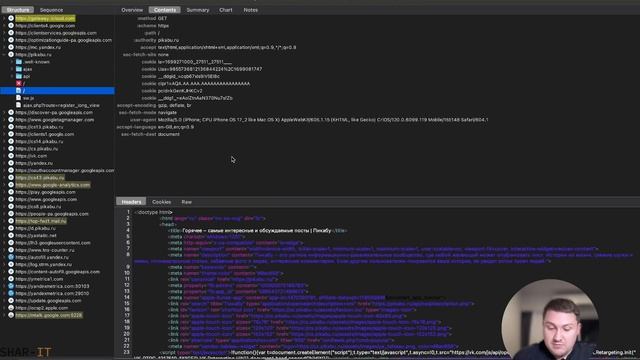Click the blue icon for yandexmetrica.com:30103
640x360 pixels.
[11, 286]
